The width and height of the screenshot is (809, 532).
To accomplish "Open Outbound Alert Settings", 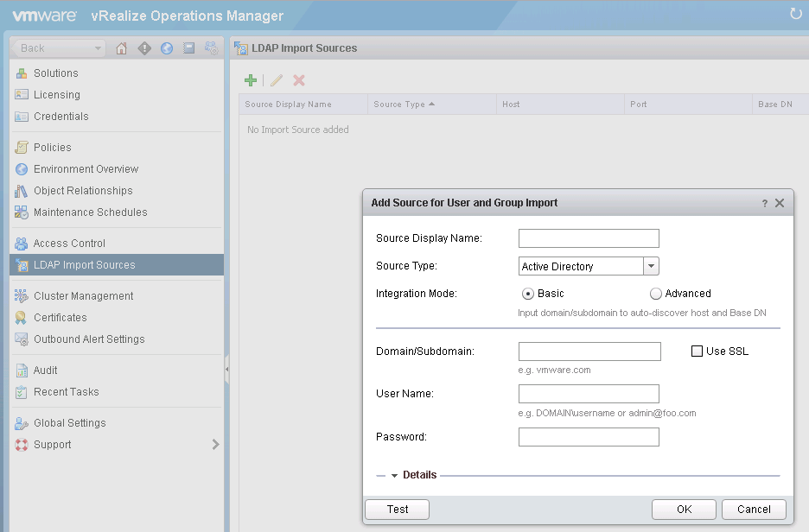I will coord(89,339).
